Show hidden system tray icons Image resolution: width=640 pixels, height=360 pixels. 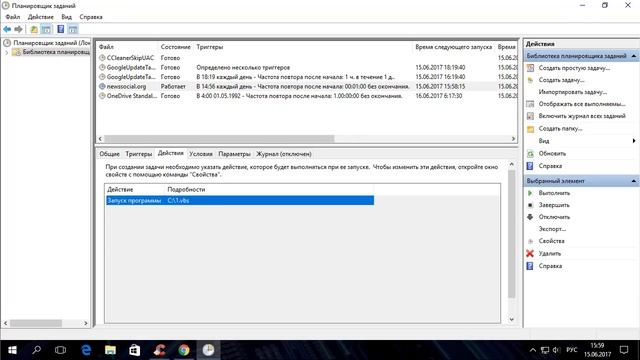coord(533,350)
